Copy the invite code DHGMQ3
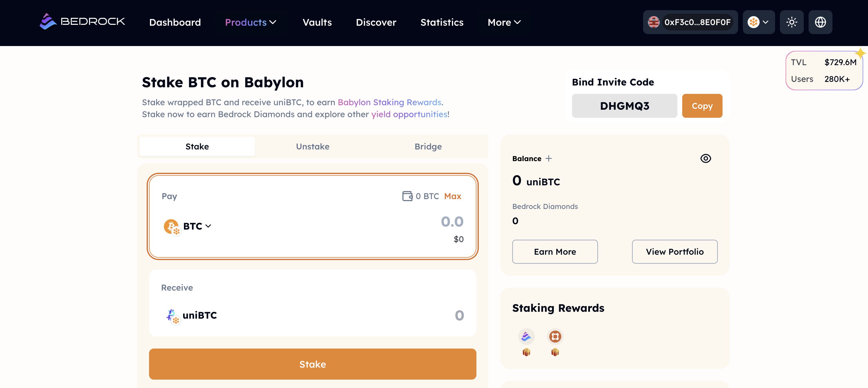 click(x=702, y=106)
